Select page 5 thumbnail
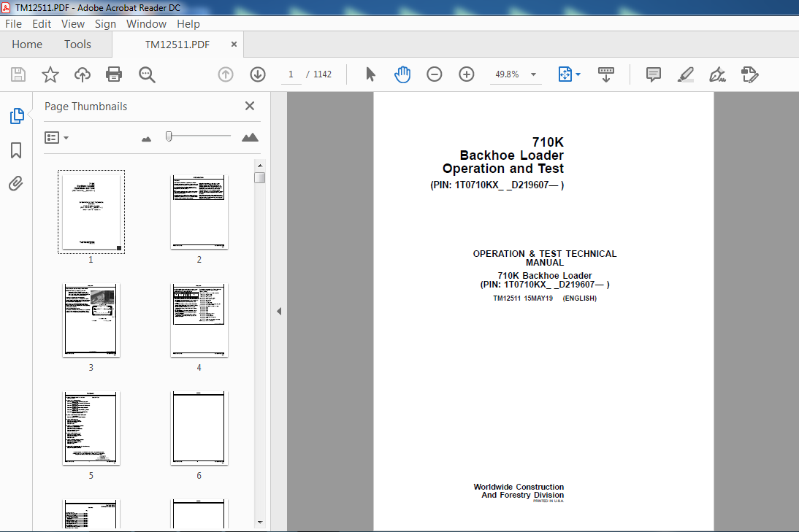Image resolution: width=799 pixels, height=532 pixels. 91,428
